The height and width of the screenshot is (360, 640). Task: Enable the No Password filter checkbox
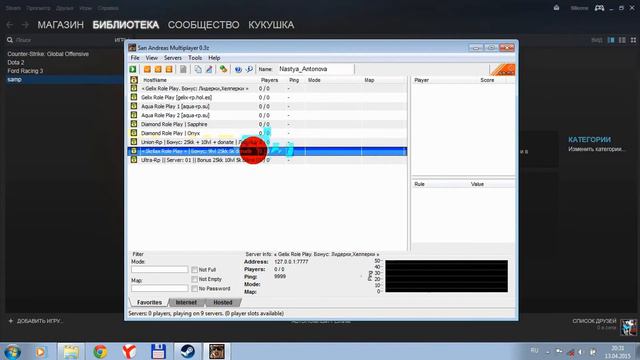coord(195,289)
